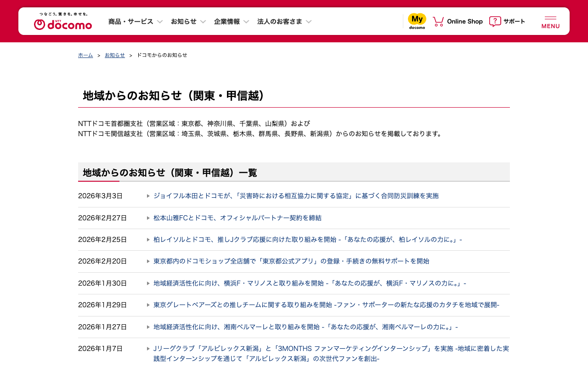
Task: Click the 地域からのお知らせ(関東・甲信越) page heading
Action: pos(175,96)
